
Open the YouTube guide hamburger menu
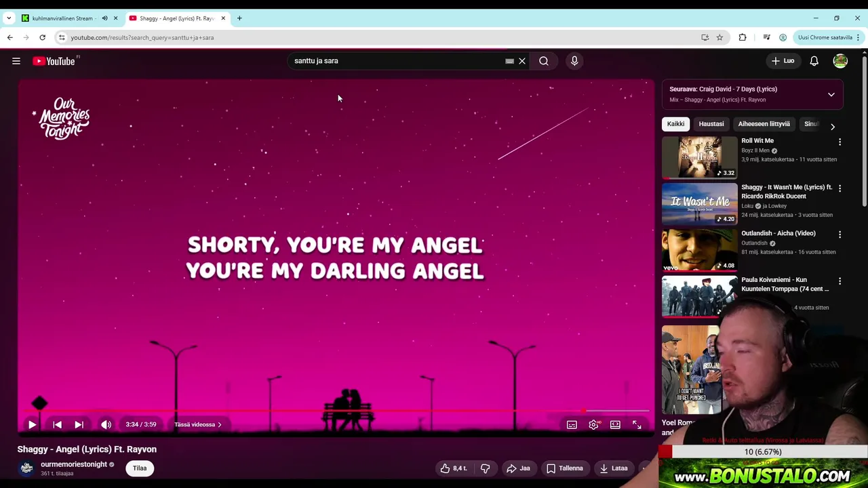coord(16,61)
